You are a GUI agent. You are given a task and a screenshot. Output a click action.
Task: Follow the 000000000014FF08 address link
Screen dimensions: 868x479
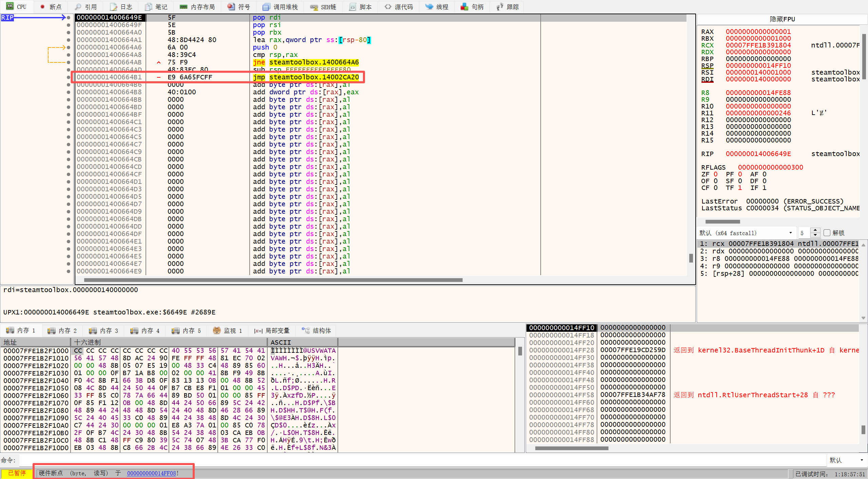(x=151, y=473)
